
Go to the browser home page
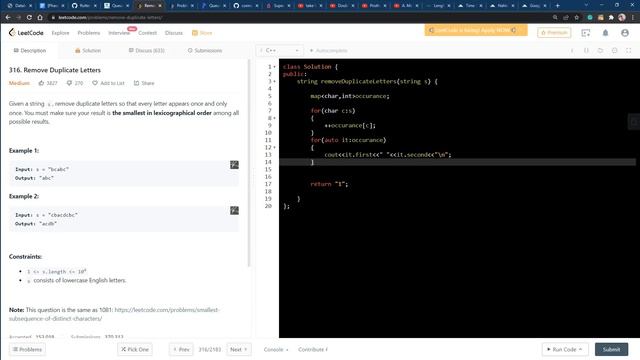pos(40,18)
